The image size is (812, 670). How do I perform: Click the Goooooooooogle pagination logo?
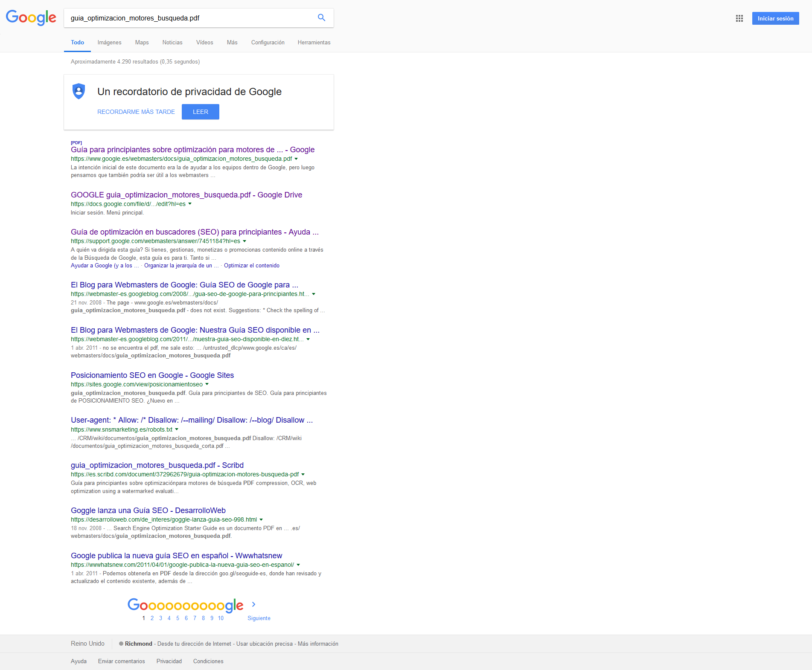(186, 605)
